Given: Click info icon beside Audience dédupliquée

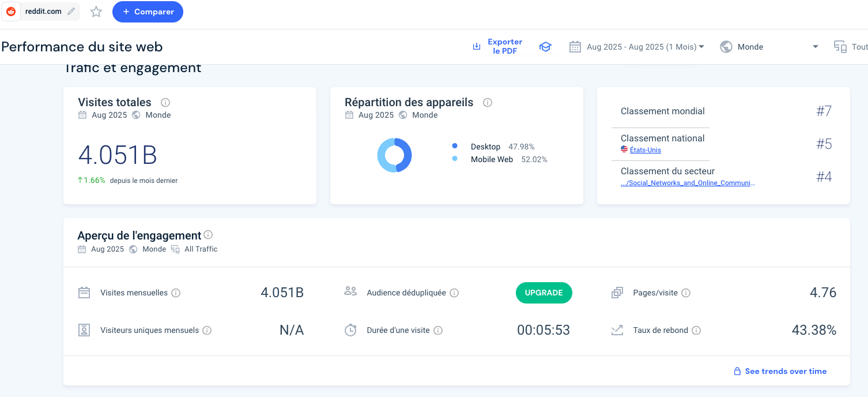Looking at the screenshot, I should coord(454,293).
